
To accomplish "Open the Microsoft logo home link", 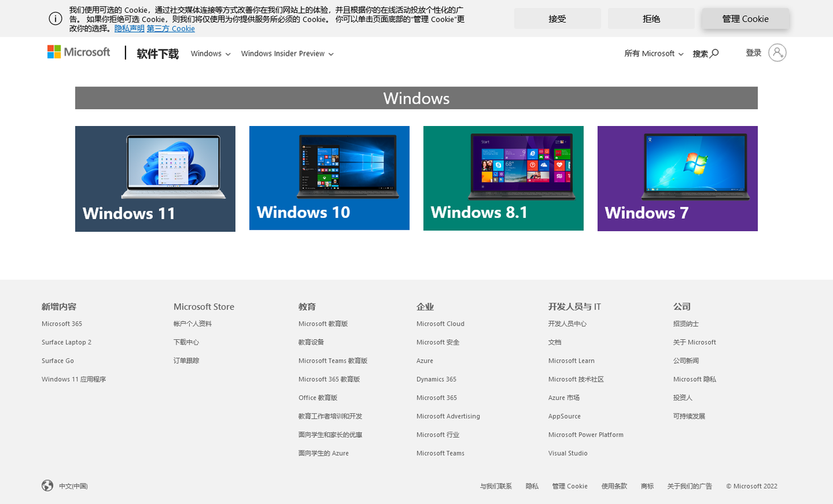I will pyautogui.click(x=78, y=52).
